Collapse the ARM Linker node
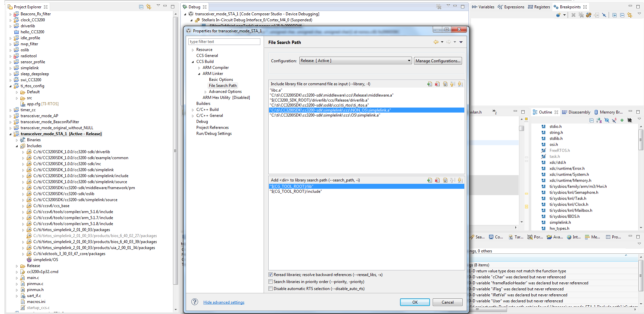Screen dimensions: 644x314 [x=199, y=74]
